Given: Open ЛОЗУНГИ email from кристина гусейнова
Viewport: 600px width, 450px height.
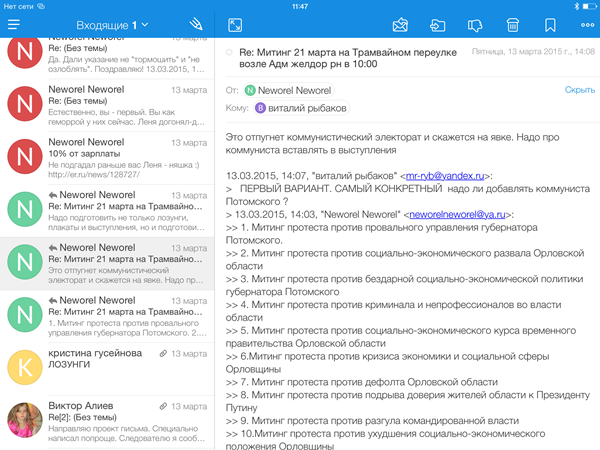Looking at the screenshot, I should tap(107, 369).
